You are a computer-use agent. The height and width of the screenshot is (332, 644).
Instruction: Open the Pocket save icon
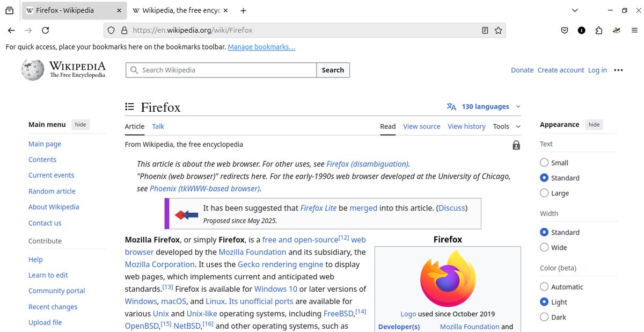(565, 31)
